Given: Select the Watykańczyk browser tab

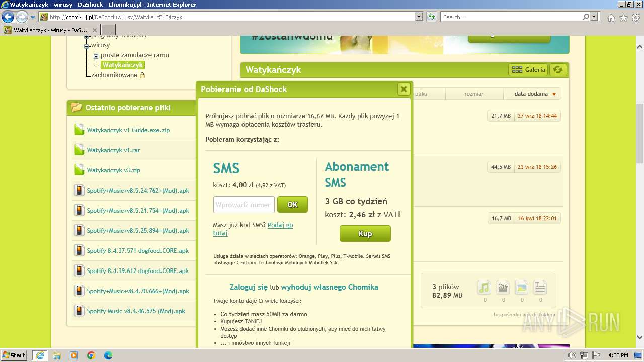Looking at the screenshot, I should [50, 30].
